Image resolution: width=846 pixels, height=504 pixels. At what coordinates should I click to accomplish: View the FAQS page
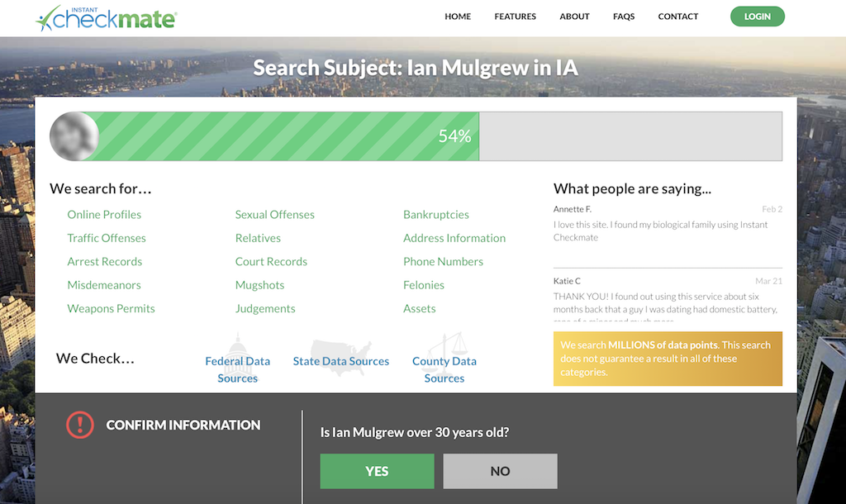(x=624, y=16)
